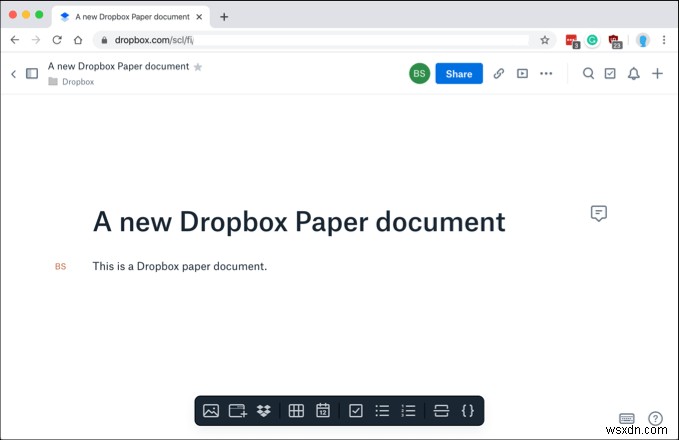Screen dimensions: 679x440
Task: Insert a table from the bottom toolbar
Action: (296, 410)
